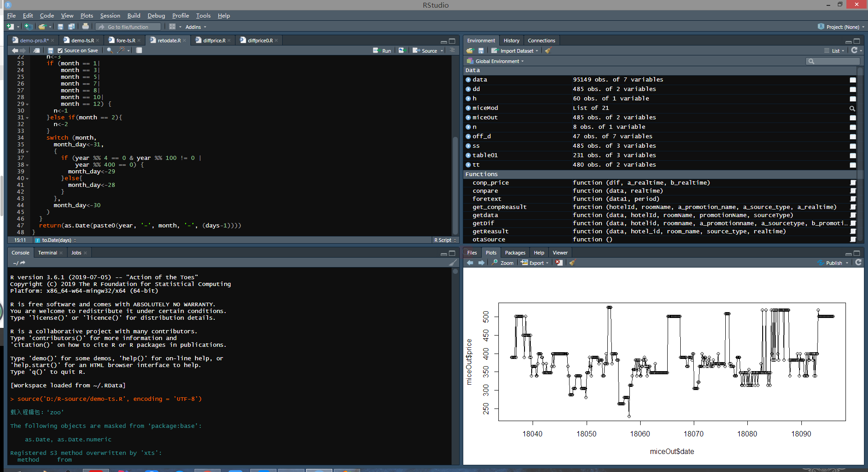Create a new file using the toolbar icon
Screen dimensions: 868x472
(10, 27)
